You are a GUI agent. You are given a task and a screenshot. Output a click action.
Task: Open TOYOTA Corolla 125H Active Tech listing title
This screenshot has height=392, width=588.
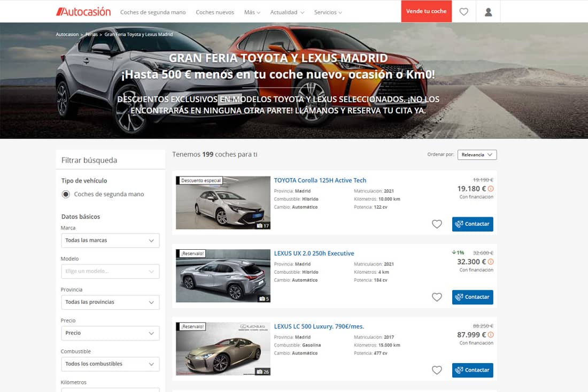[x=320, y=180]
